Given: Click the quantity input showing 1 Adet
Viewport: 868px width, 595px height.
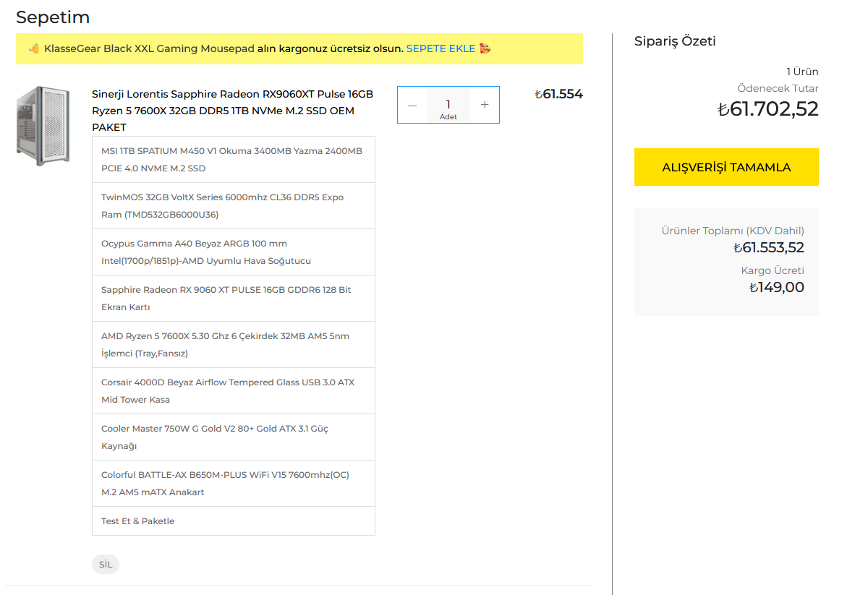Looking at the screenshot, I should coord(448,105).
